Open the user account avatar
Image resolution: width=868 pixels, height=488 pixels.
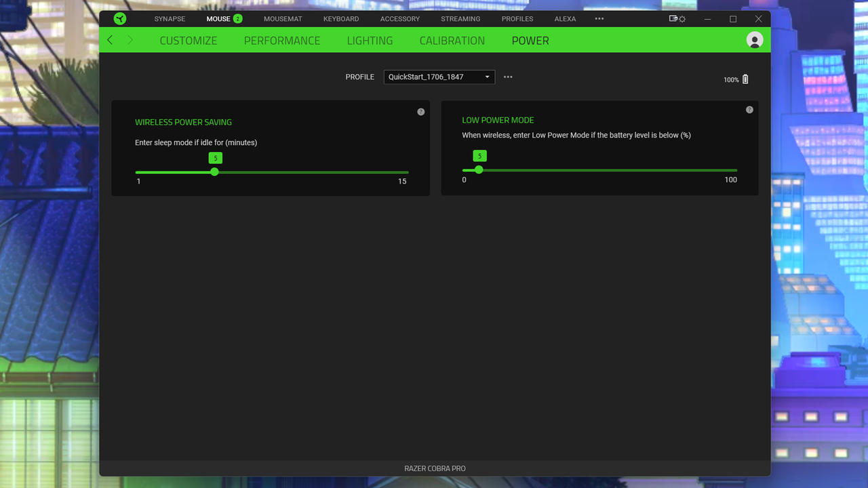pyautogui.click(x=755, y=40)
